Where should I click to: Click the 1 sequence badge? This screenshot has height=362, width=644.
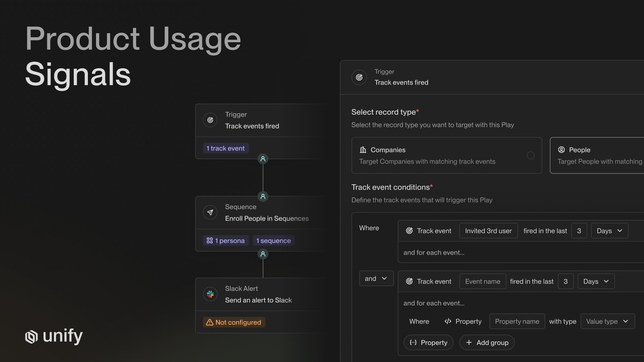pos(273,241)
